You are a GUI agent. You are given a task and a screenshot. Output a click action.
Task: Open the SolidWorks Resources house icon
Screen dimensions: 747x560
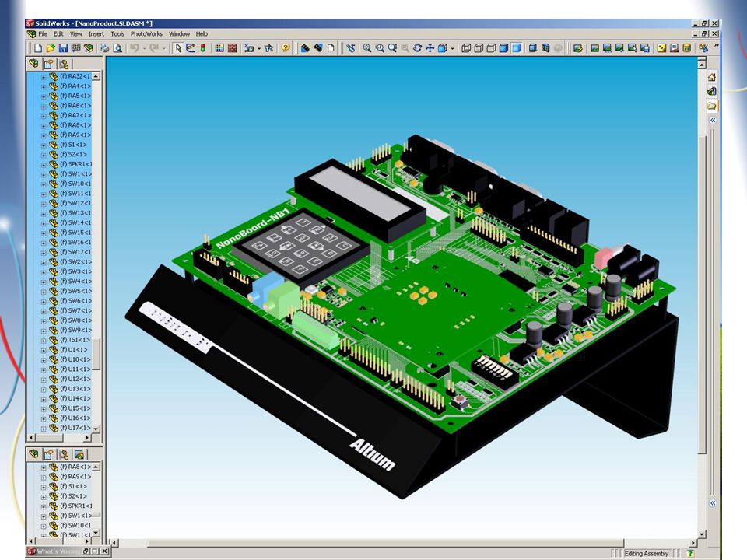tap(712, 78)
